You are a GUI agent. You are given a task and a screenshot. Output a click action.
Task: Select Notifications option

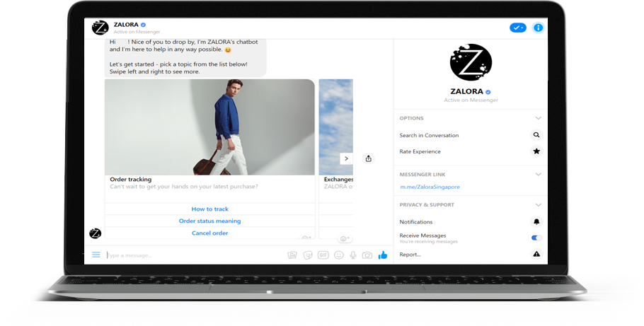tap(416, 222)
